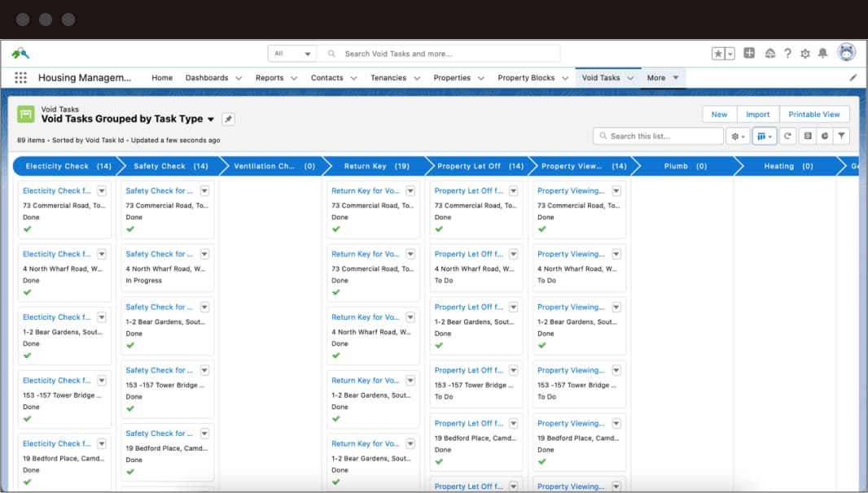This screenshot has height=493, width=868.
Task: Open the list view name dropdown arrow
Action: [211, 119]
